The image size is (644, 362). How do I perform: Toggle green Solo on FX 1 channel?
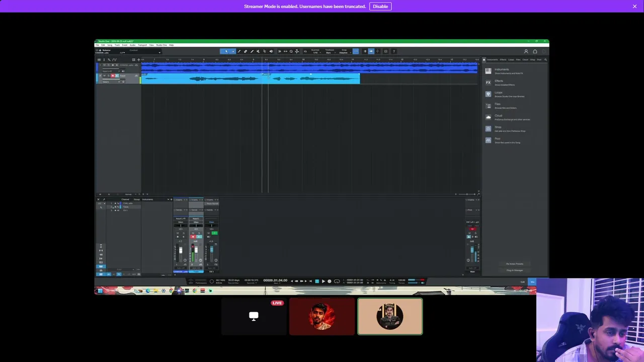pyautogui.click(x=214, y=233)
